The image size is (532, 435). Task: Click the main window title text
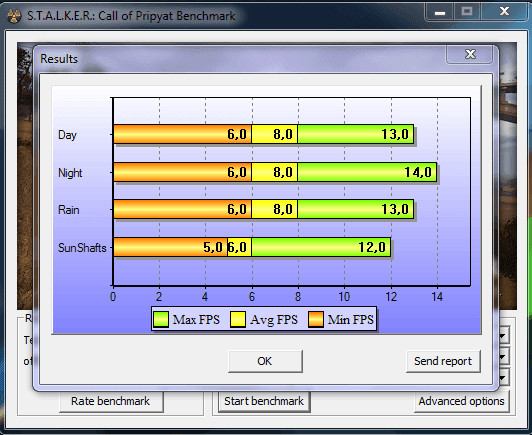click(131, 16)
